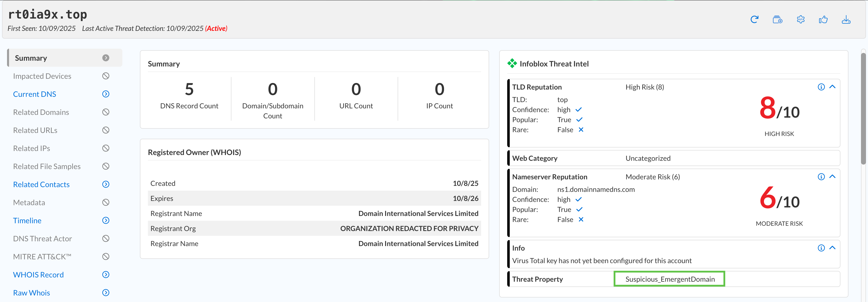868x302 pixels.
Task: Click the add-to-collection folder icon
Action: (x=777, y=20)
